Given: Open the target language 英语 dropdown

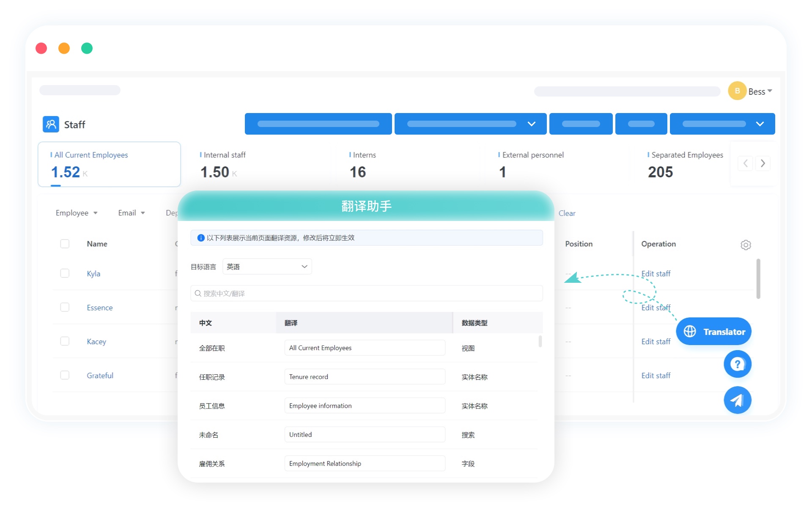Looking at the screenshot, I should [267, 267].
